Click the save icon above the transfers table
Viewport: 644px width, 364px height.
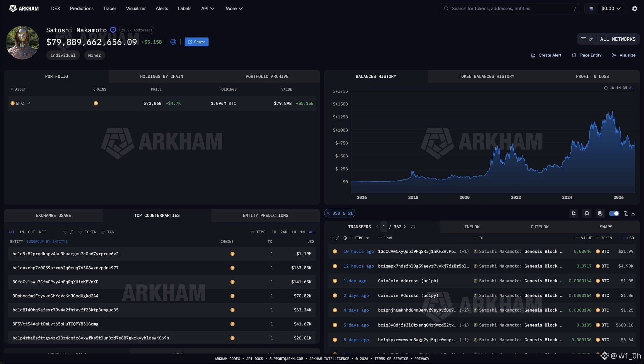pyautogui.click(x=600, y=213)
